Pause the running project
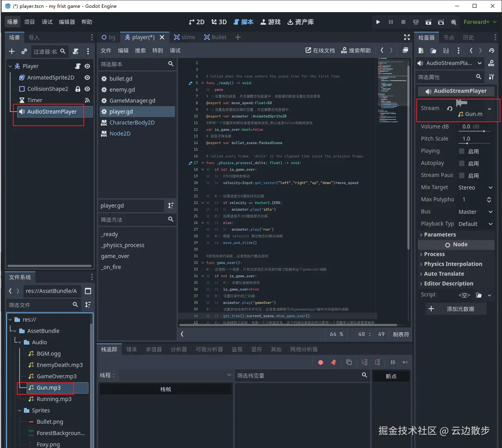 point(390,22)
